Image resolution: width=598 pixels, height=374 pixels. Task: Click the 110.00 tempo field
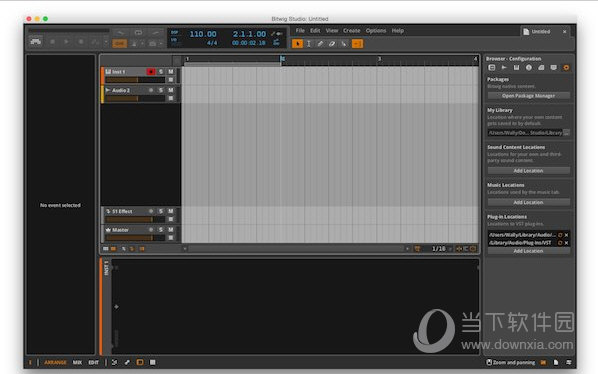pos(203,34)
